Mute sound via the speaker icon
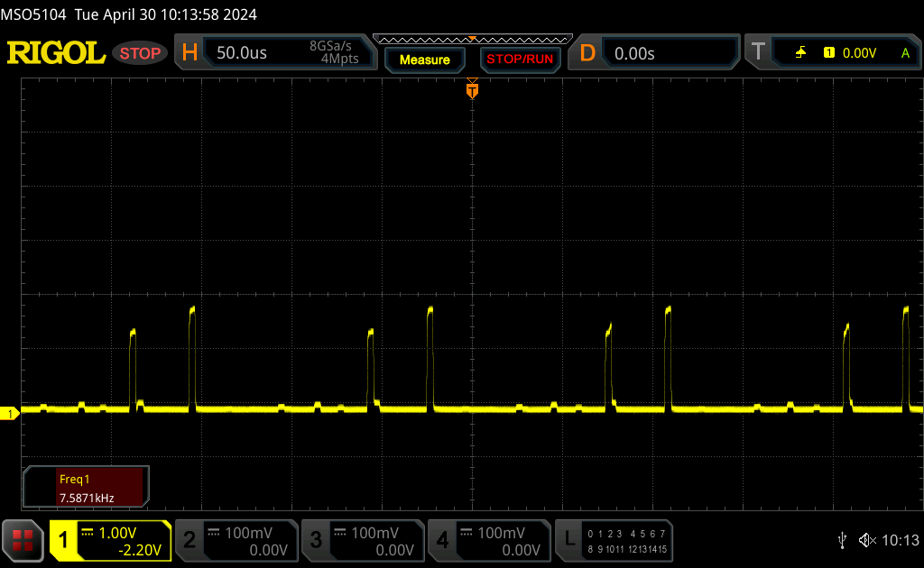Screen dimensions: 924x568 [x=866, y=540]
